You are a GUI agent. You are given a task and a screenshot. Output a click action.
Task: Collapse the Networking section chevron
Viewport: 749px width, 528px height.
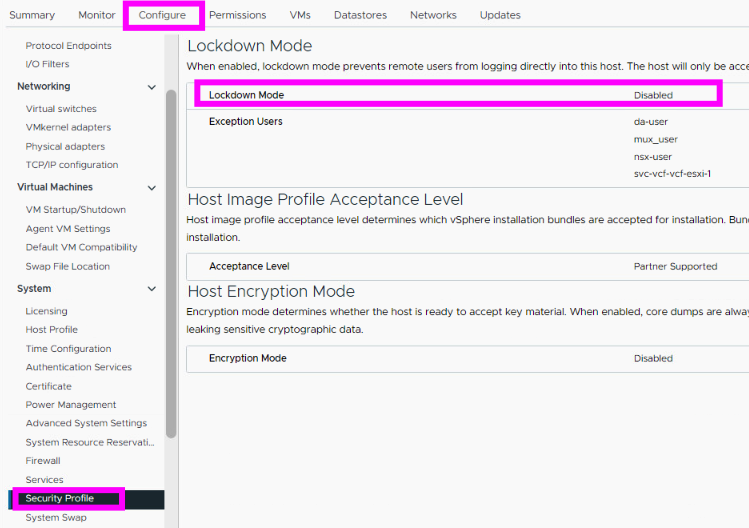click(152, 87)
